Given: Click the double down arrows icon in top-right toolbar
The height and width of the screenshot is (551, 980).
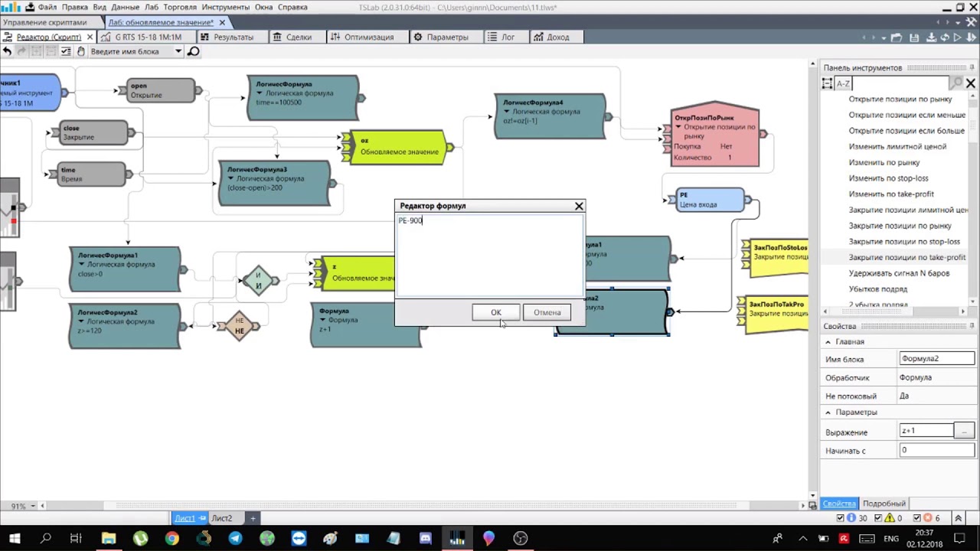Looking at the screenshot, I should 969,37.
